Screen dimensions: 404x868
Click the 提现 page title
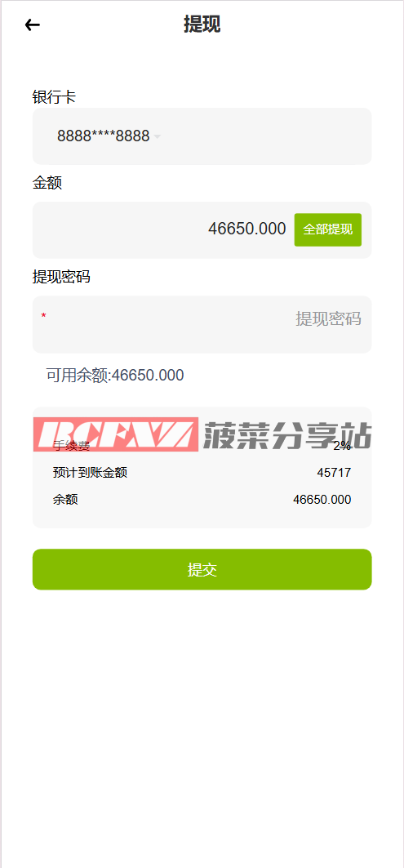pos(202,24)
